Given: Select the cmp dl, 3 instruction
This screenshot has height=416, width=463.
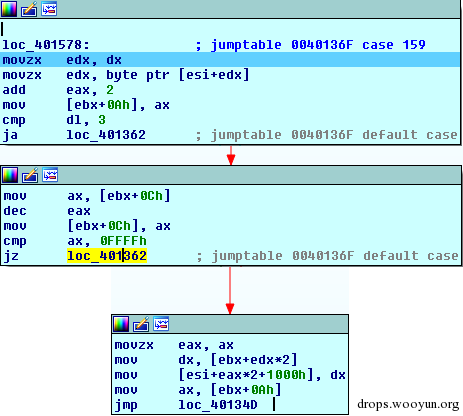Looking at the screenshot, I should click(54, 120).
